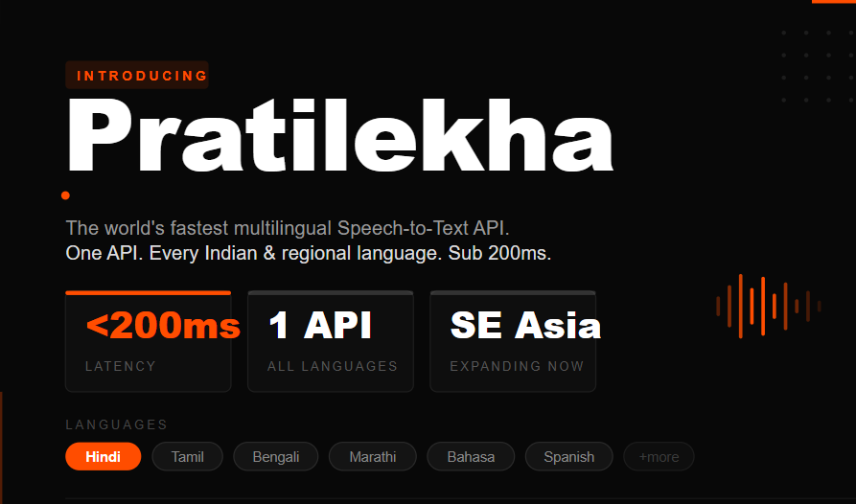Select the Bahasa language pill
This screenshot has width=856, height=504.
(471, 456)
